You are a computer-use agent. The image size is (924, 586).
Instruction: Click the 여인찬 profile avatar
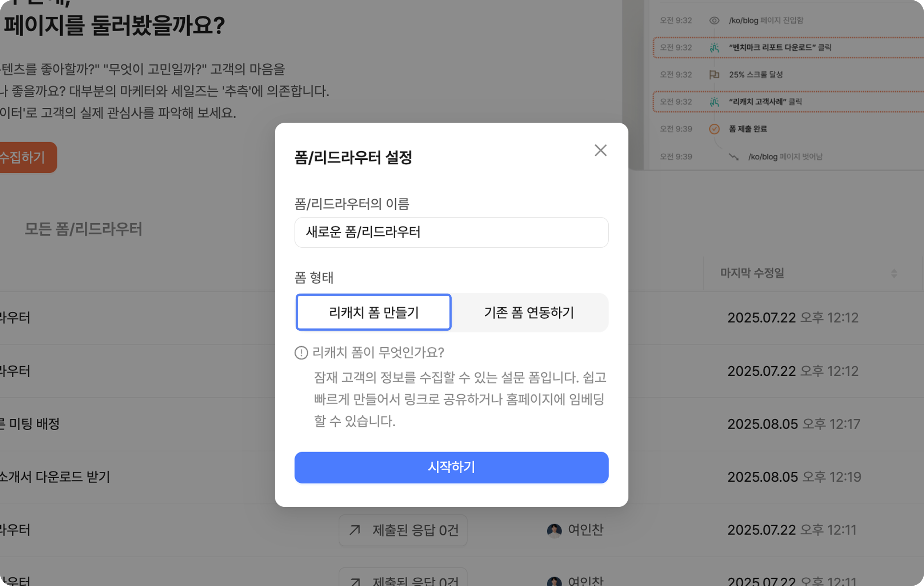554,530
